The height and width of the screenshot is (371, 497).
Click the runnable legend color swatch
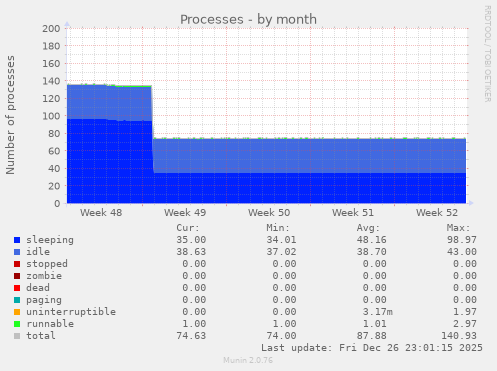pyautogui.click(x=17, y=324)
